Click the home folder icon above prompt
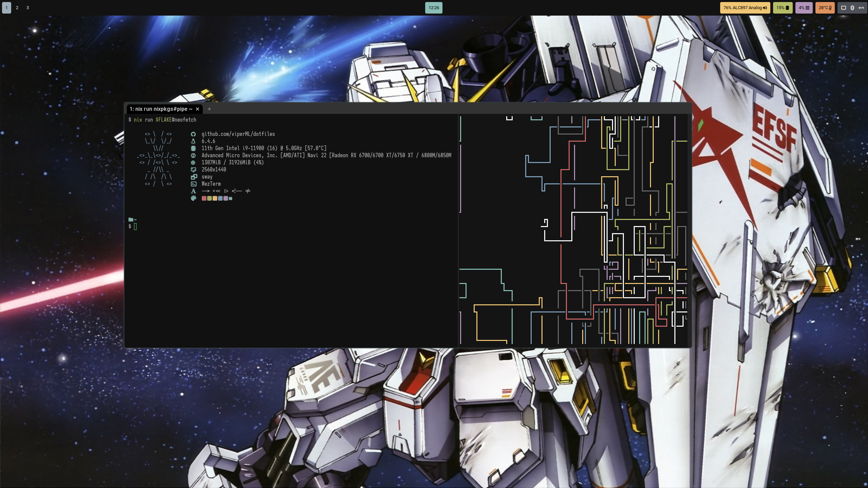This screenshot has height=488, width=868. tap(131, 220)
